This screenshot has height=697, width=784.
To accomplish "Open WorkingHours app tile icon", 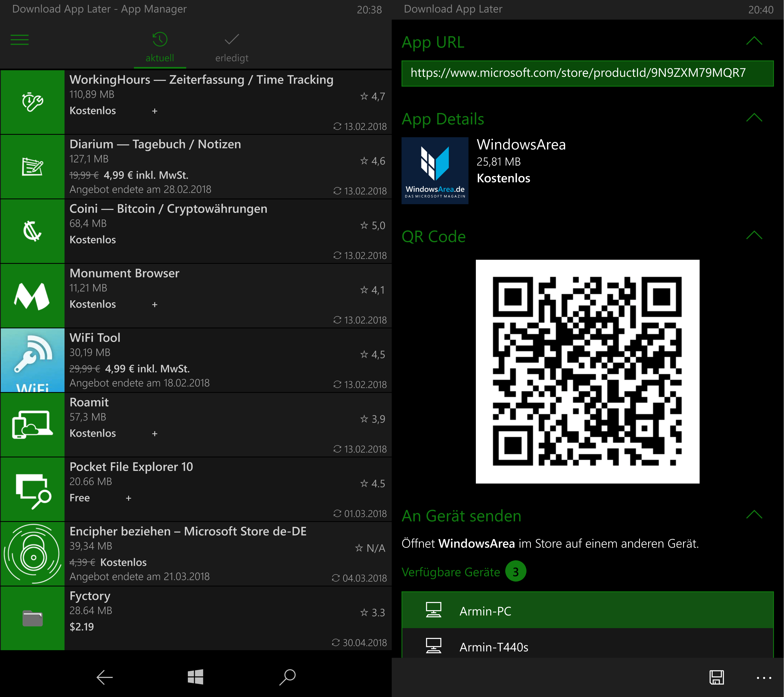I will [33, 102].
